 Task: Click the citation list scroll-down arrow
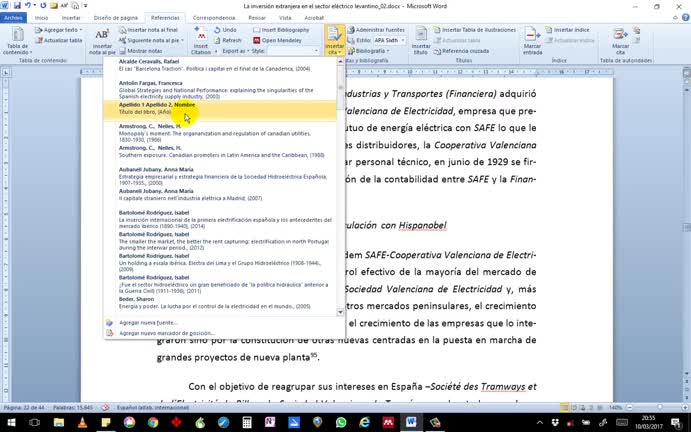(x=340, y=312)
